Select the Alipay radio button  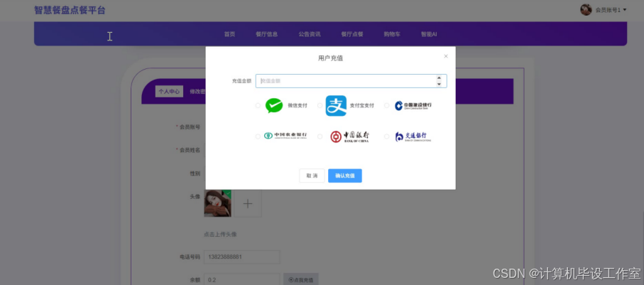click(320, 106)
